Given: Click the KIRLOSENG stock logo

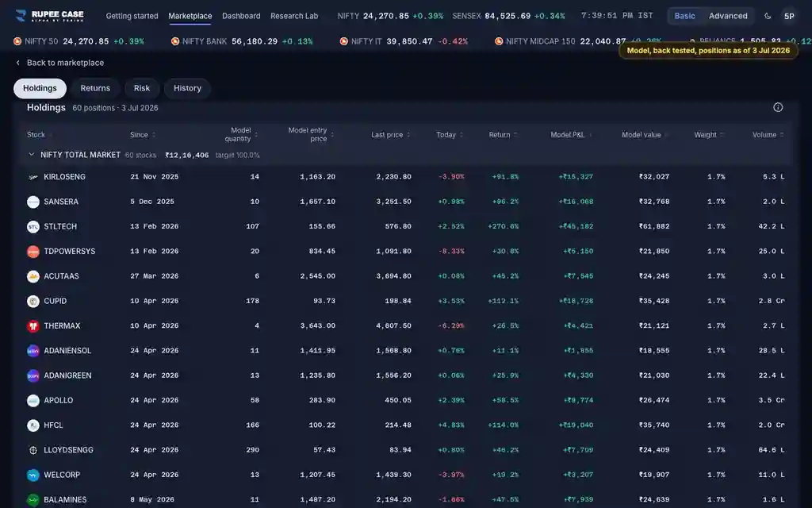Looking at the screenshot, I should pyautogui.click(x=33, y=177).
